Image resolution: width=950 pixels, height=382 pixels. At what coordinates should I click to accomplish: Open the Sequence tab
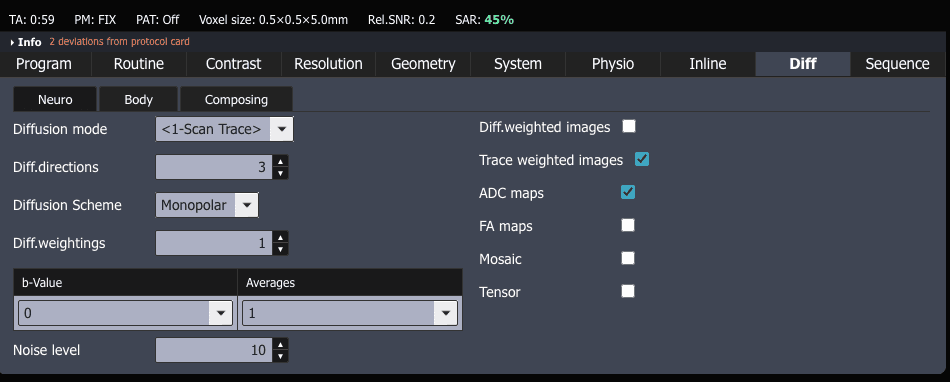pyautogui.click(x=897, y=64)
